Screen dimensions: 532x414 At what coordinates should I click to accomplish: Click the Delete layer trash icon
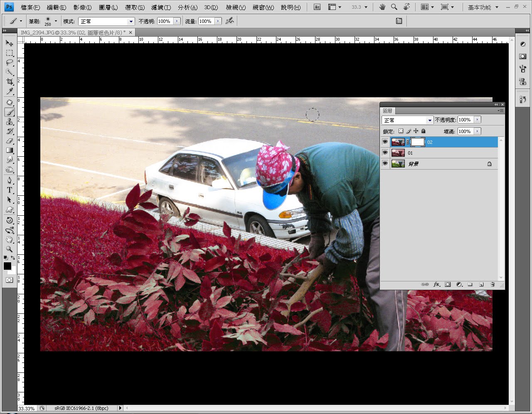493,284
